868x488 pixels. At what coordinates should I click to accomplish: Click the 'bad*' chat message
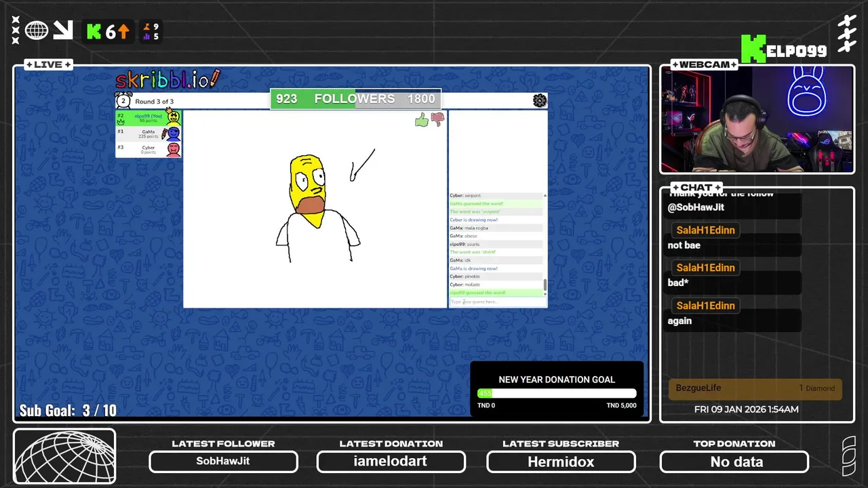tap(678, 283)
